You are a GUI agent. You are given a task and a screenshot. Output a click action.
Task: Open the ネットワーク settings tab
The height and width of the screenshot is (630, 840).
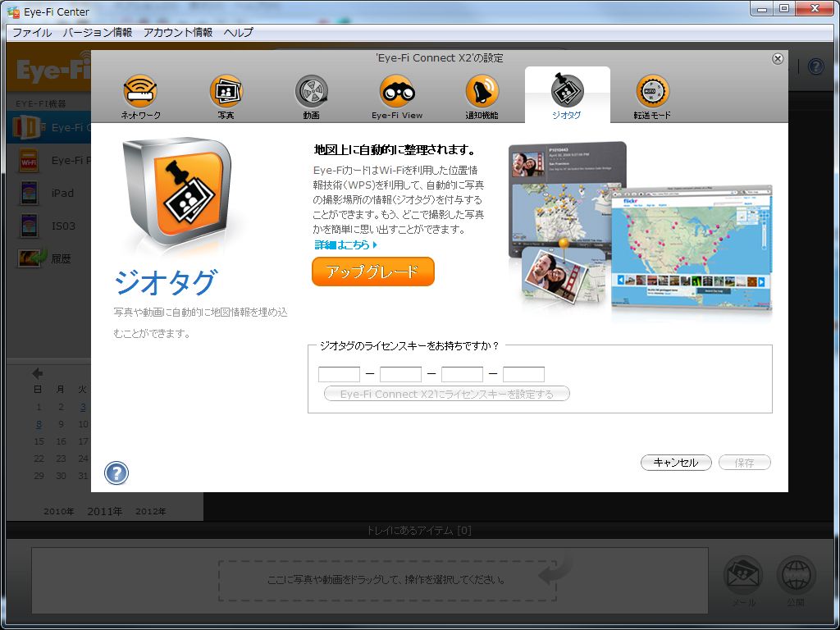point(140,97)
